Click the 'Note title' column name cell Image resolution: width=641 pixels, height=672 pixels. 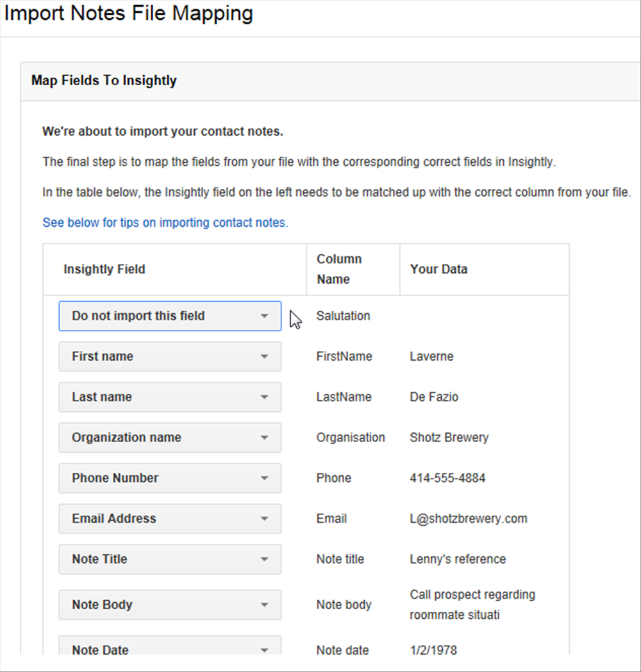(340, 559)
